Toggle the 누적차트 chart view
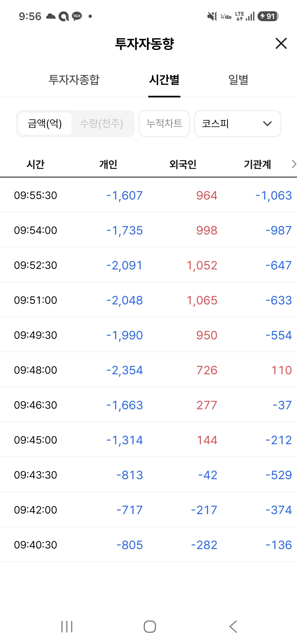This screenshot has width=297, height=644. pyautogui.click(x=164, y=124)
